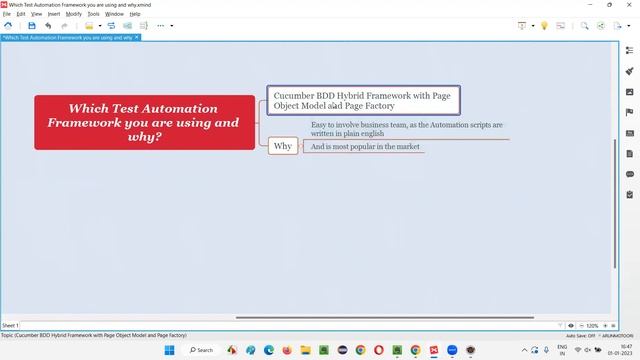Show hidden system tray icons

[x=524, y=350]
